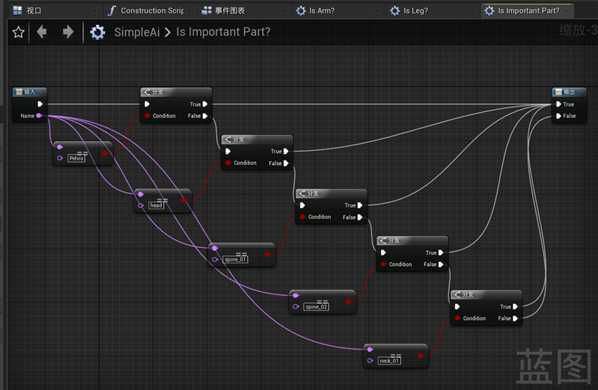Click the Condition pin of second Branch node
This screenshot has width=598, height=390.
click(228, 163)
